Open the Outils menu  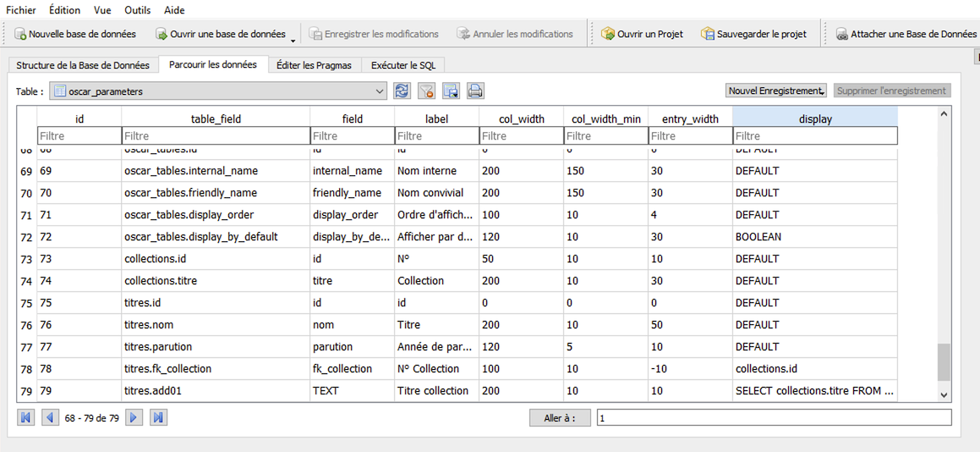(138, 10)
